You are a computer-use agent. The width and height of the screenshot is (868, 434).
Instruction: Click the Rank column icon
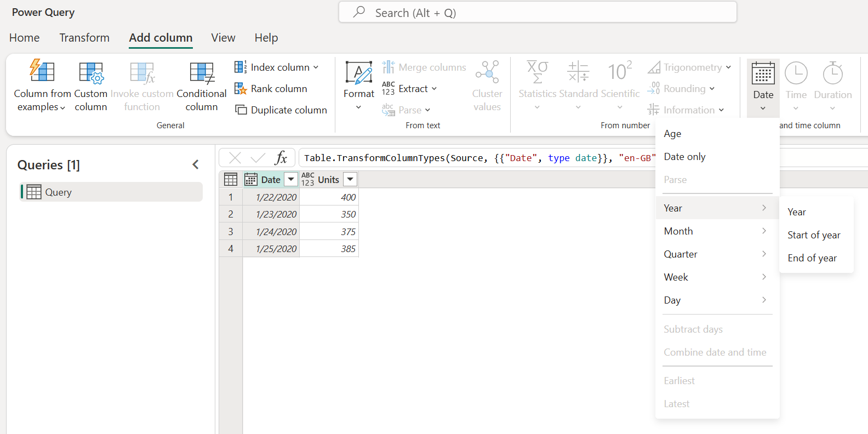pyautogui.click(x=241, y=89)
